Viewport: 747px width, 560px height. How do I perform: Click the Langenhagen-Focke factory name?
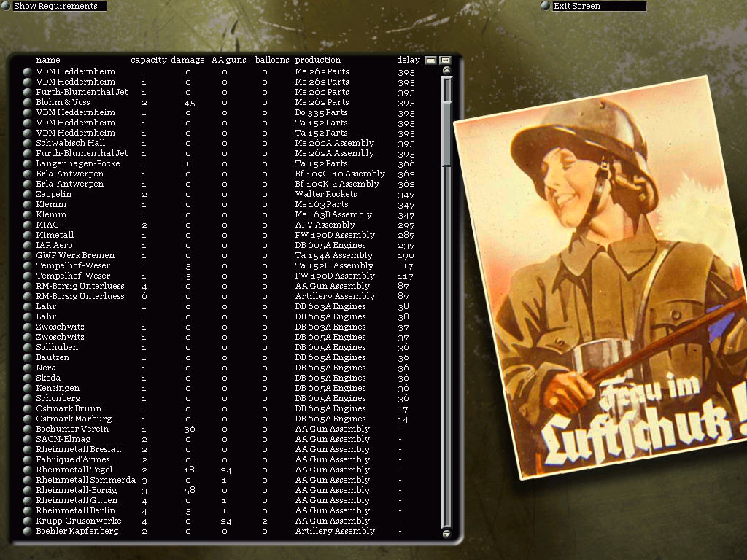click(77, 163)
